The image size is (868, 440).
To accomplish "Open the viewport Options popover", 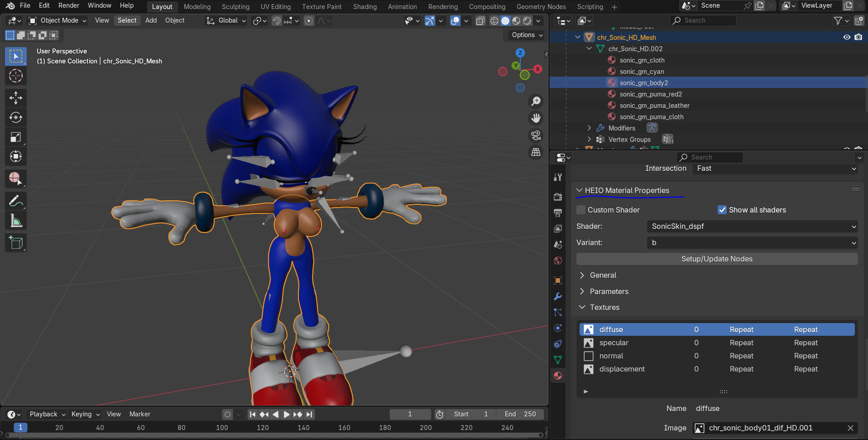I will click(x=527, y=35).
